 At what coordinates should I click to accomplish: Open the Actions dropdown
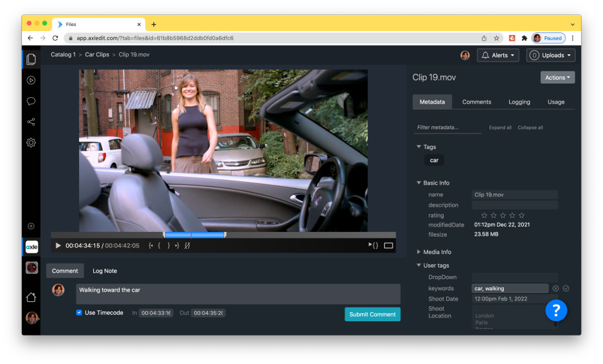pos(557,78)
